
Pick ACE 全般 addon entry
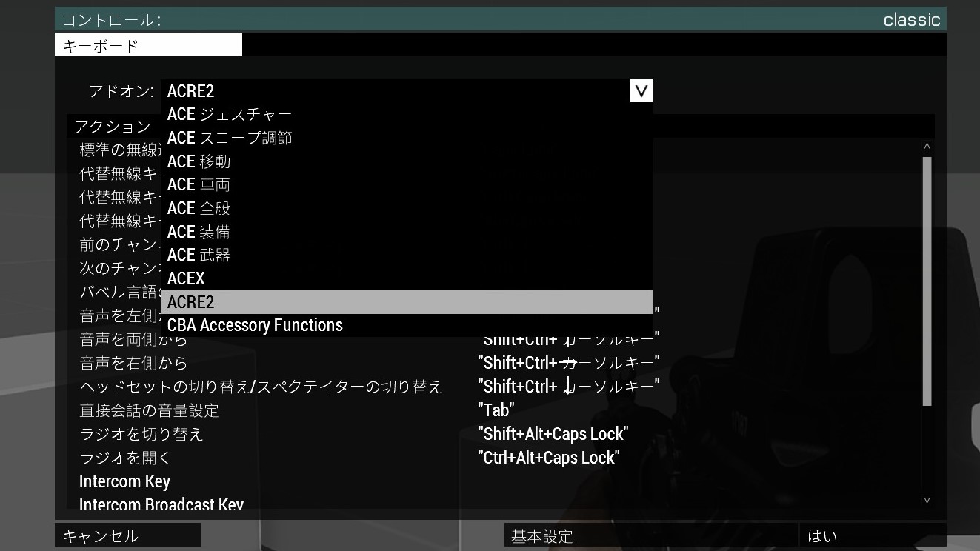[407, 208]
